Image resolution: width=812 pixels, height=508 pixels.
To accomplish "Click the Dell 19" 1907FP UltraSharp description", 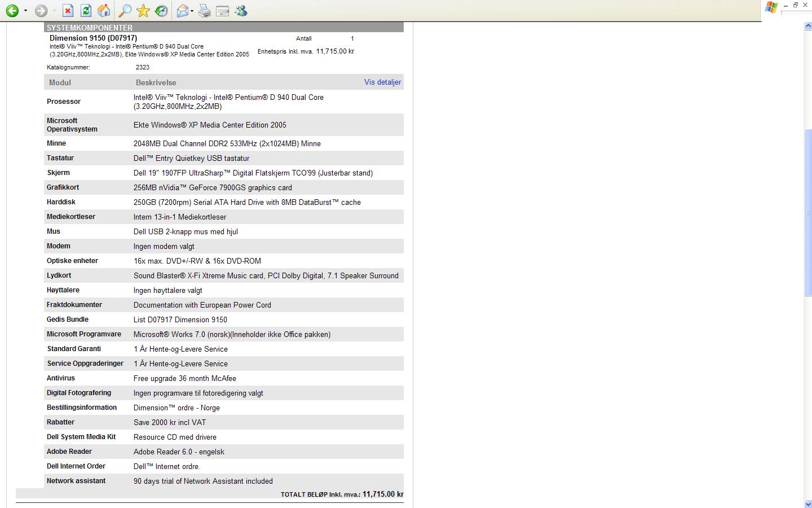I will point(253,173).
